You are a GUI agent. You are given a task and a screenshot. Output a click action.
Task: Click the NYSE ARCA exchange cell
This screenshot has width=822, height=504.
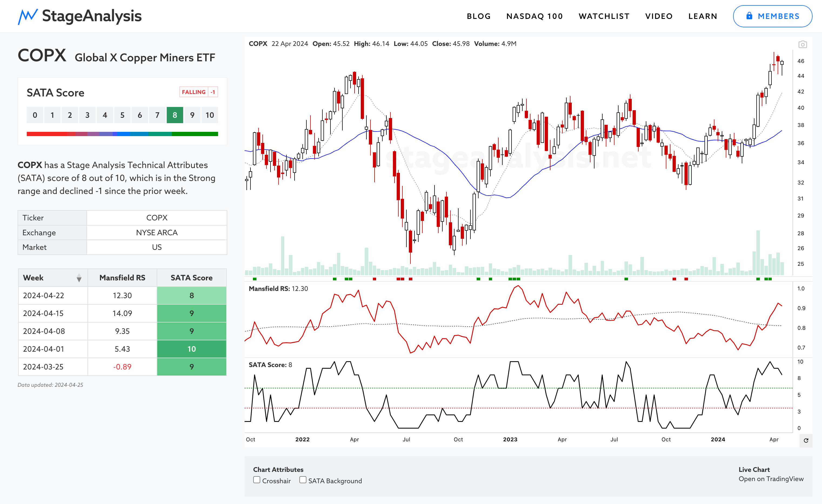pyautogui.click(x=157, y=233)
